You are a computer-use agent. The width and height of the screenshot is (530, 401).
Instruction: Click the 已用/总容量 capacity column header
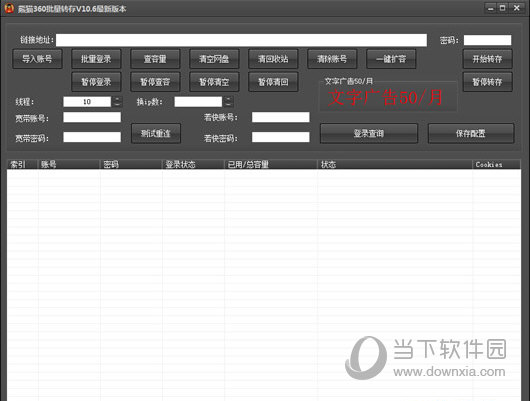(x=271, y=164)
